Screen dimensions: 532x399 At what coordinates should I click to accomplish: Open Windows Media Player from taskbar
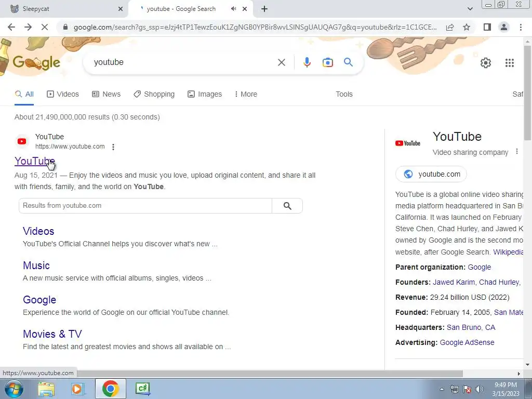(77, 389)
